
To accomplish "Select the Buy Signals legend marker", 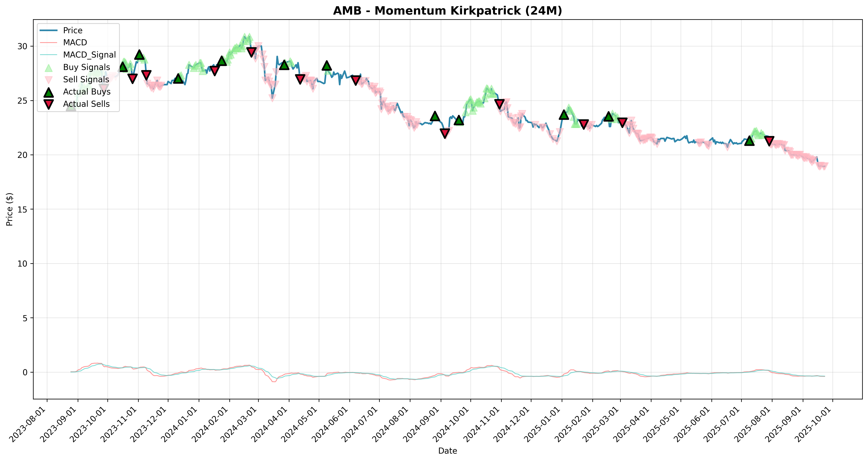I will 49,67.
